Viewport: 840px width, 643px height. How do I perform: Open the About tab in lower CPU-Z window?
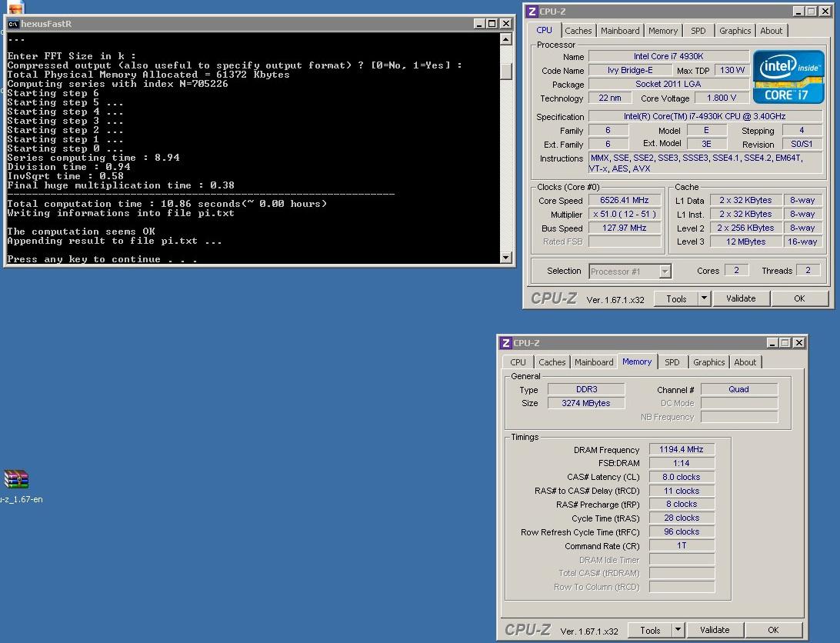pyautogui.click(x=745, y=363)
